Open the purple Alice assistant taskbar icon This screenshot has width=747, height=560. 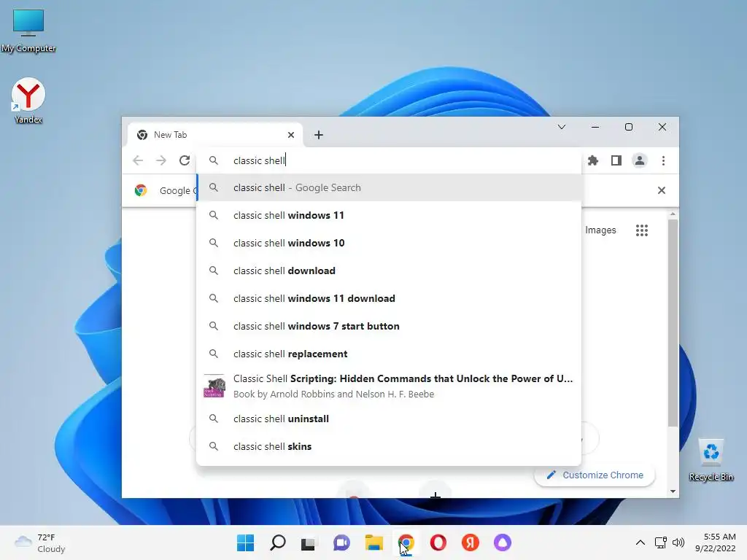point(503,542)
